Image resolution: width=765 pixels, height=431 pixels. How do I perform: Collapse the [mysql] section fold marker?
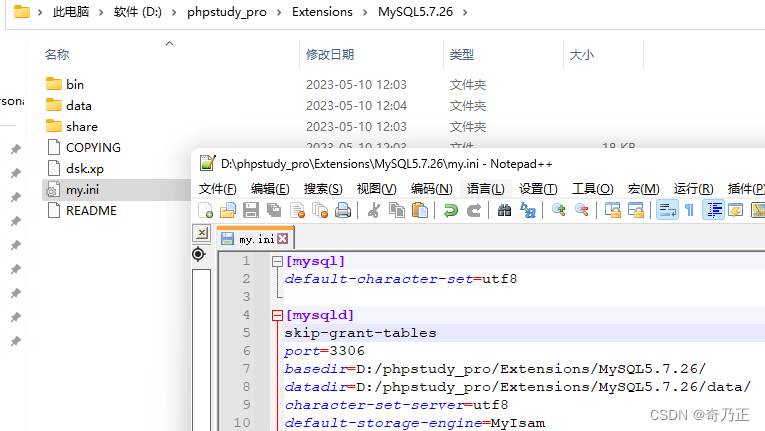coord(277,262)
